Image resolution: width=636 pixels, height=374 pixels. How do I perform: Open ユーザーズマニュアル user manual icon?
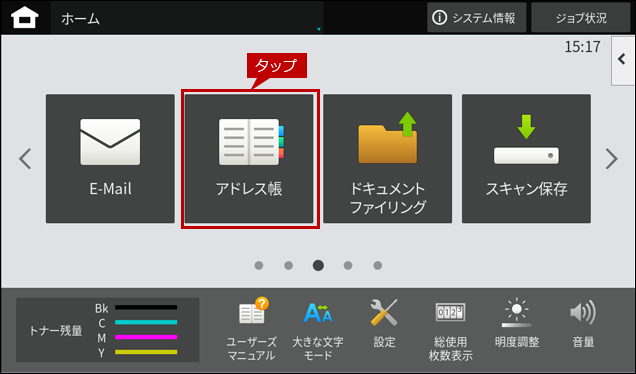click(x=251, y=329)
